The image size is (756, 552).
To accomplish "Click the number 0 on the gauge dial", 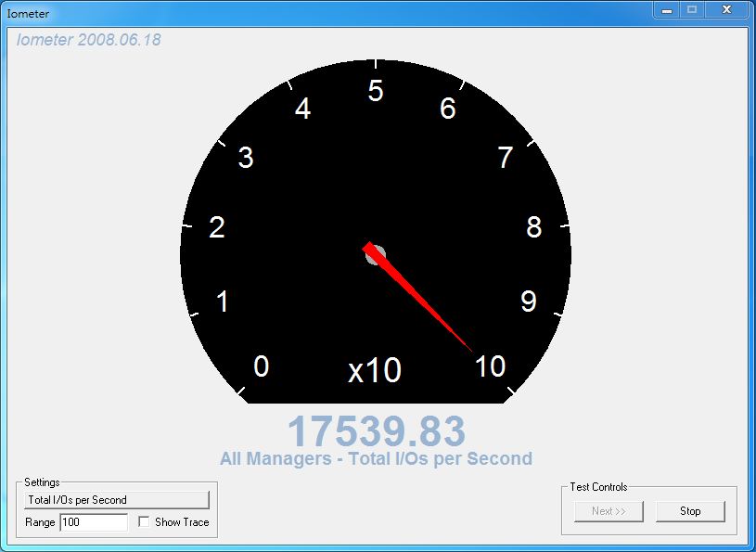I will click(261, 367).
